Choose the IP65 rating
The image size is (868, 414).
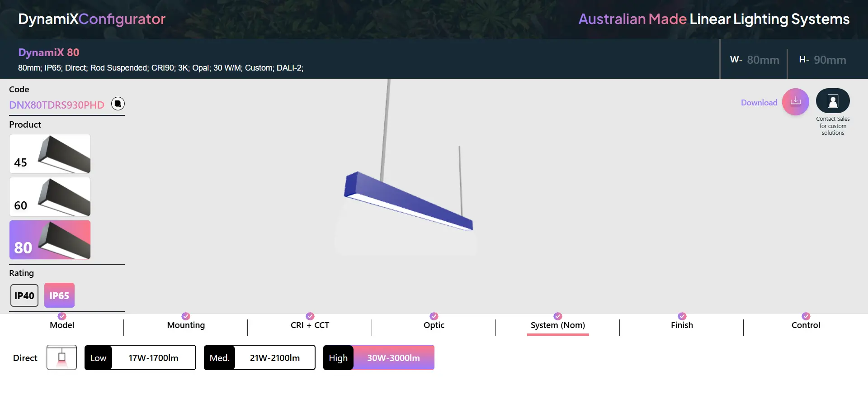click(x=59, y=295)
